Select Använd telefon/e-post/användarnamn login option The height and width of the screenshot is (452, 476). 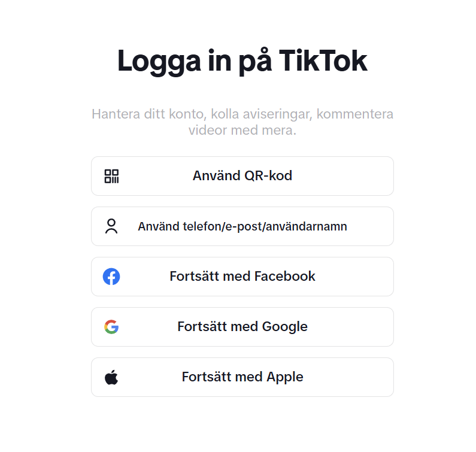(x=242, y=226)
